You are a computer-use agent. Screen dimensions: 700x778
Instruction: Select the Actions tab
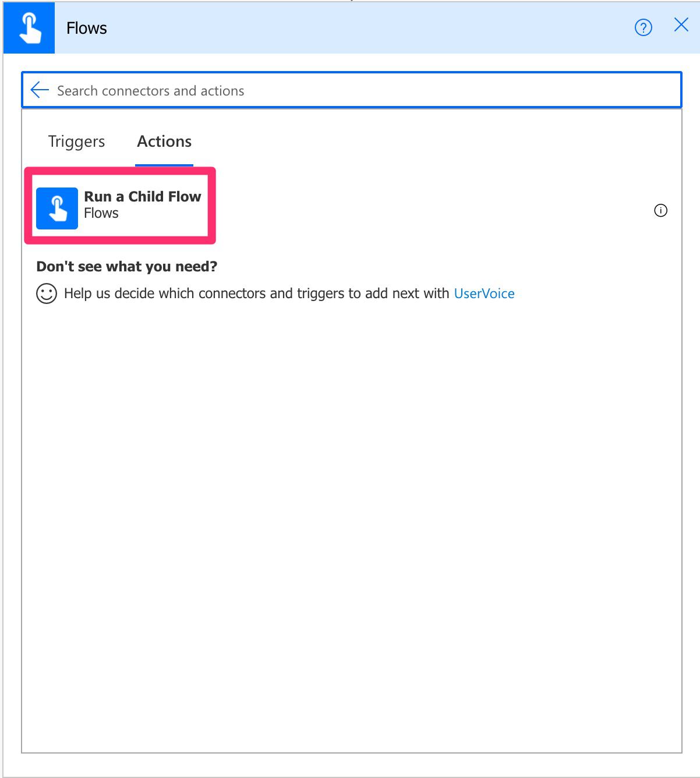[x=164, y=141]
